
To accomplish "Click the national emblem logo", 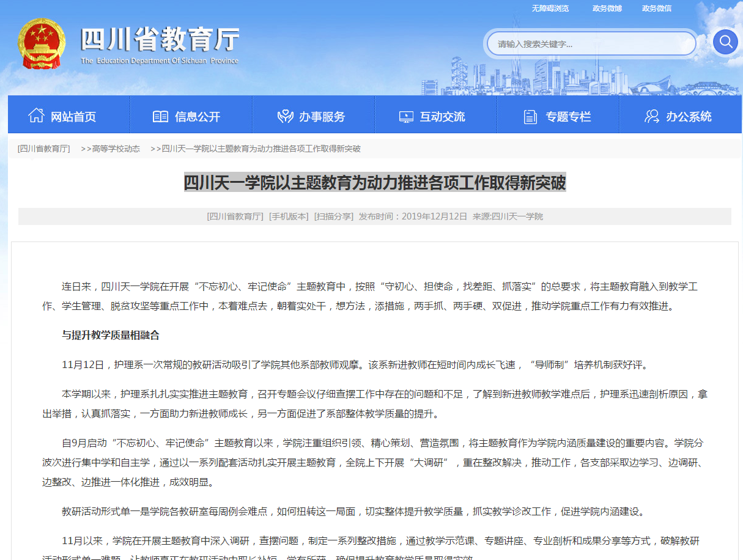I will tap(41, 45).
